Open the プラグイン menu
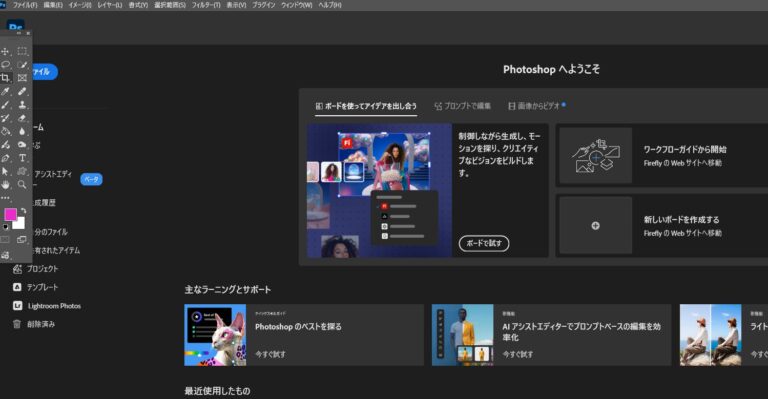The height and width of the screenshot is (399, 768). coord(264,5)
